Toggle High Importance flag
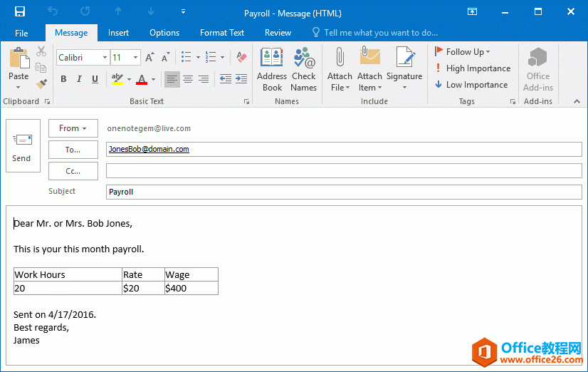Screen dimensions: 588x372 (x=472, y=68)
